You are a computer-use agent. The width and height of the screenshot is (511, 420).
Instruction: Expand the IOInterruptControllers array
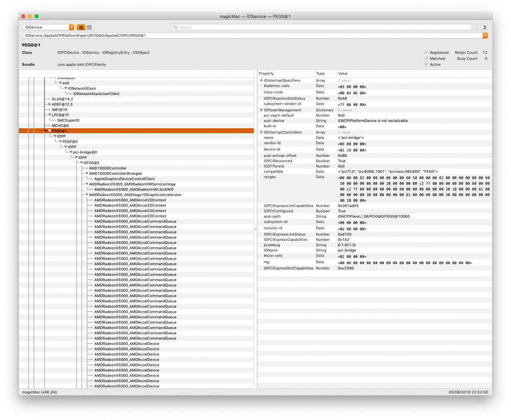click(x=261, y=132)
